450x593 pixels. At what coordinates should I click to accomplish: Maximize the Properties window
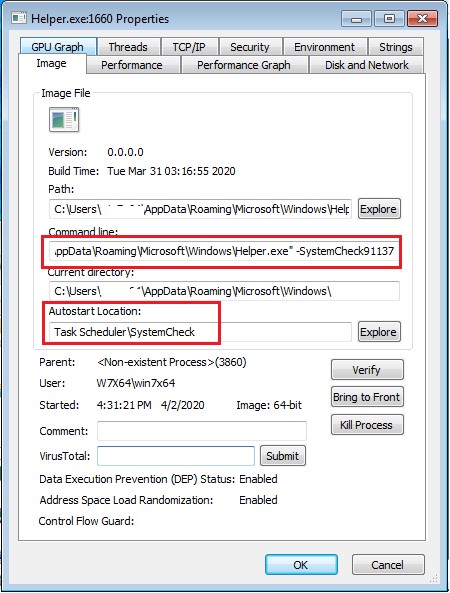(389, 19)
